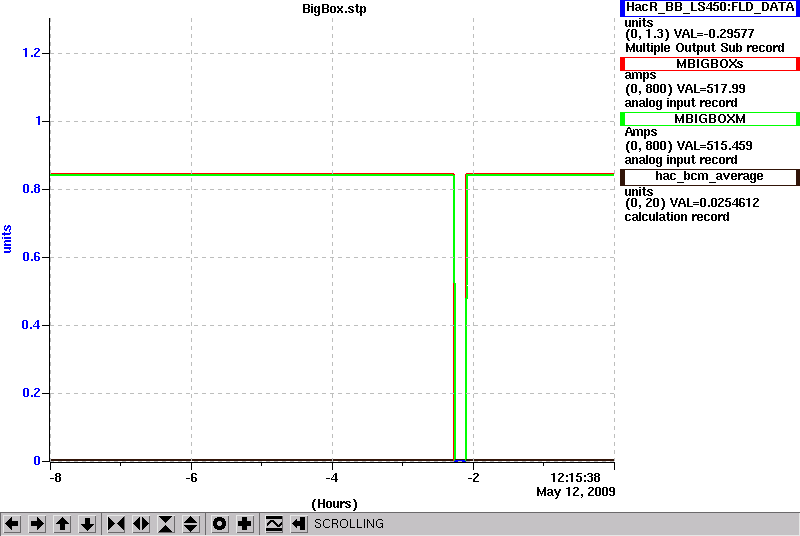The image size is (800, 536).
Task: Click the outward-pointing vertical triangles zoom icon
Action: click(191, 524)
